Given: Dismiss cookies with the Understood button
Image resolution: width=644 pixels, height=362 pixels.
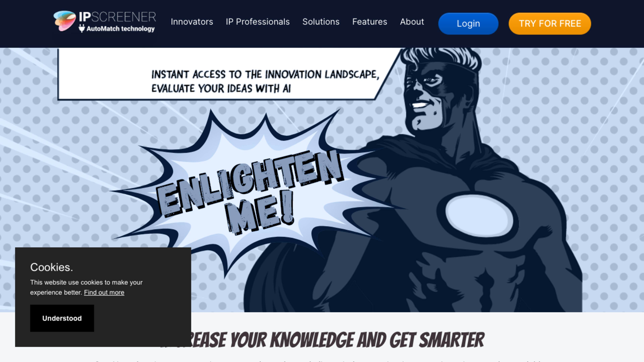Looking at the screenshot, I should 62,318.
